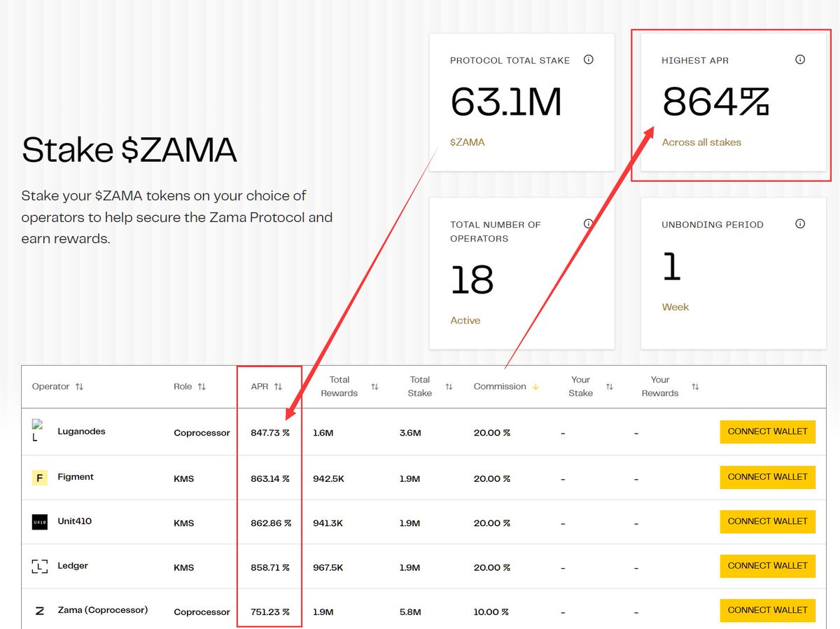This screenshot has width=840, height=629.
Task: Click the 1.6M total rewards cell
Action: 323,433
